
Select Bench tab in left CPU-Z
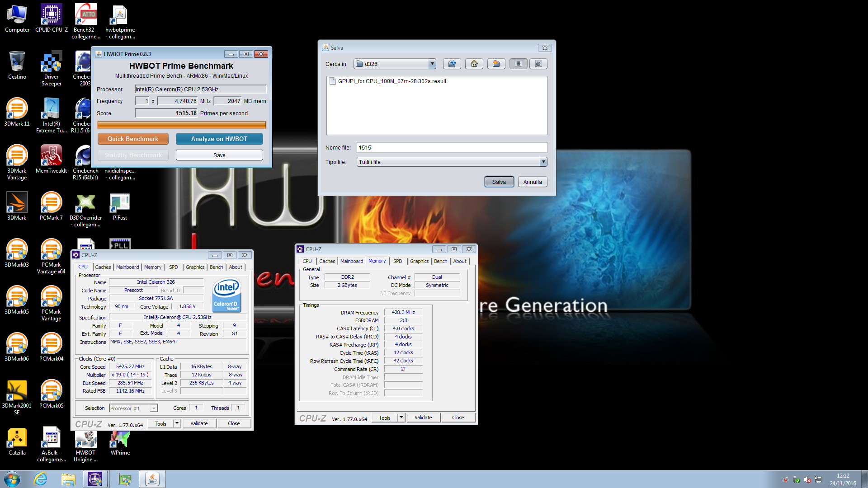click(x=217, y=267)
